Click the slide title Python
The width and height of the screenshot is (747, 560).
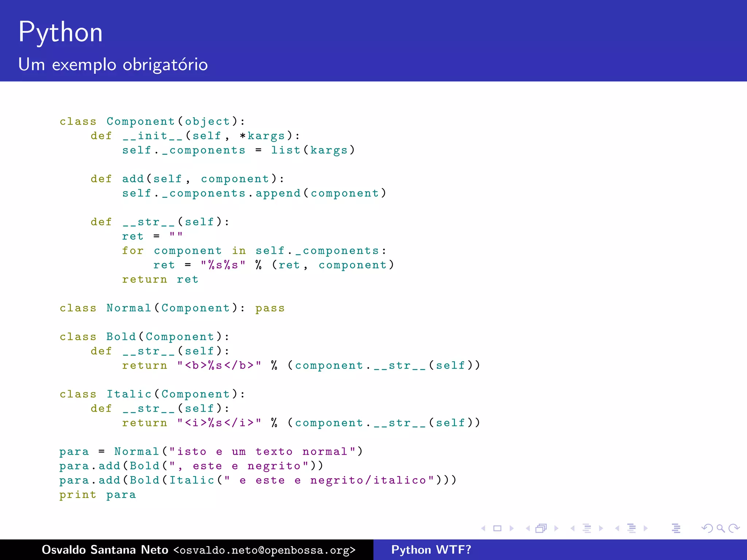tap(61, 32)
